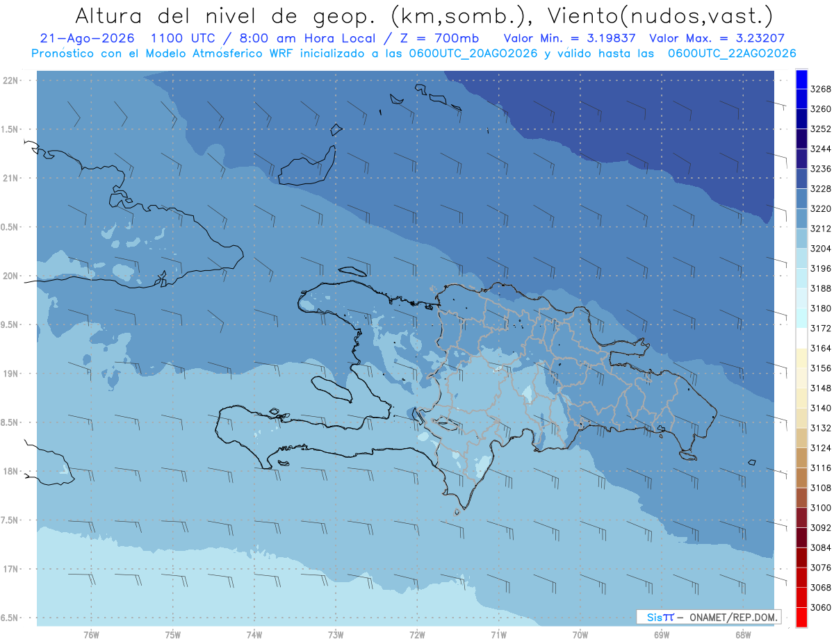Click the "21N" latitude label

tap(12, 179)
